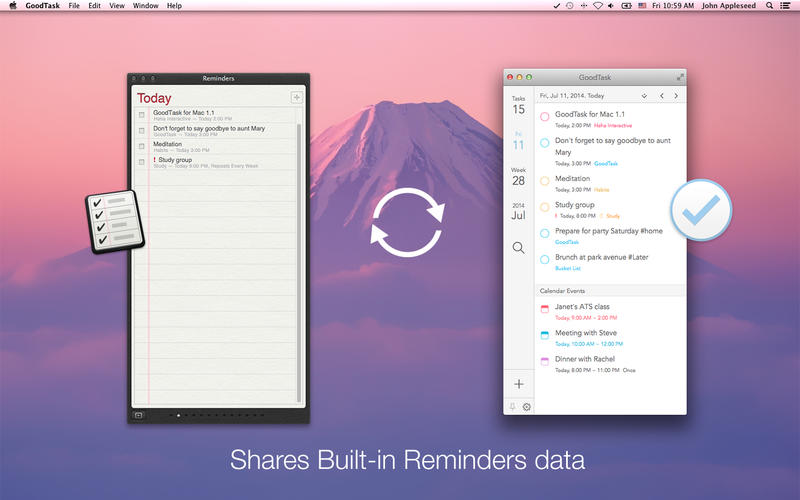Open Spotlight search in menu bar

click(769, 6)
